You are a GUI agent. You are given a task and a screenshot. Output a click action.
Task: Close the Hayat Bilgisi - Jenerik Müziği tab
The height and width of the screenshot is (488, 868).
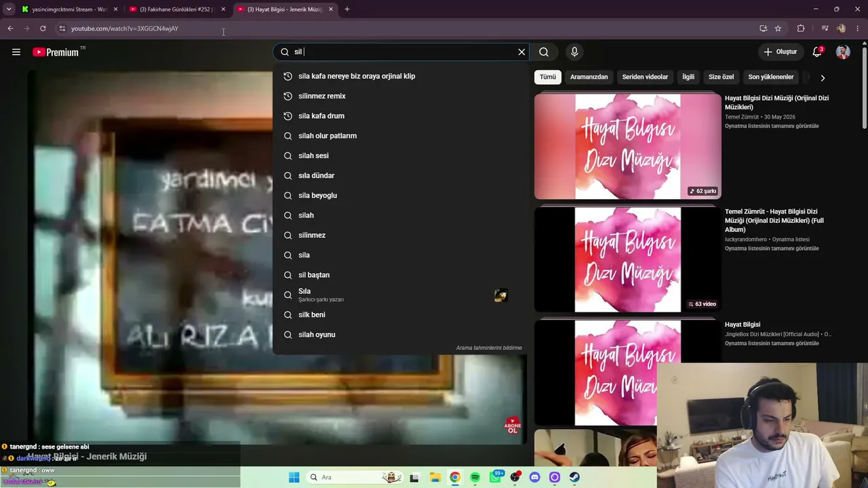click(x=331, y=9)
